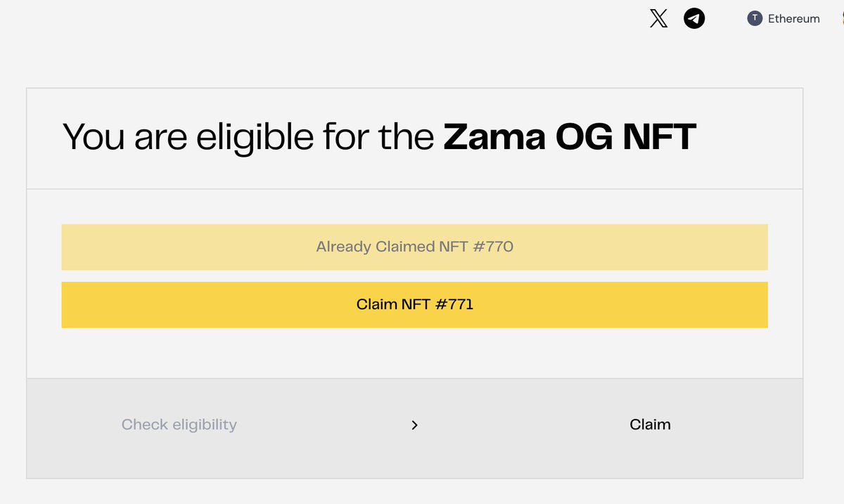
Task: Click the "Ethereum" text label
Action: [793, 19]
